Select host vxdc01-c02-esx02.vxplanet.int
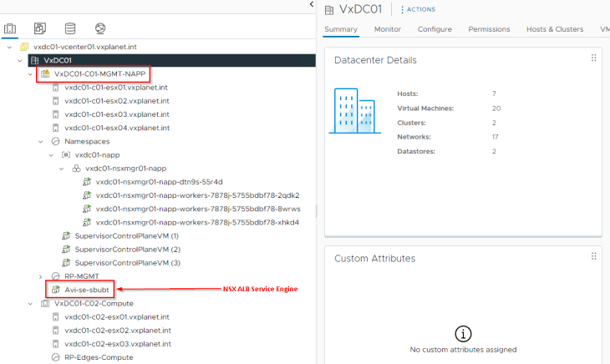 [118, 331]
